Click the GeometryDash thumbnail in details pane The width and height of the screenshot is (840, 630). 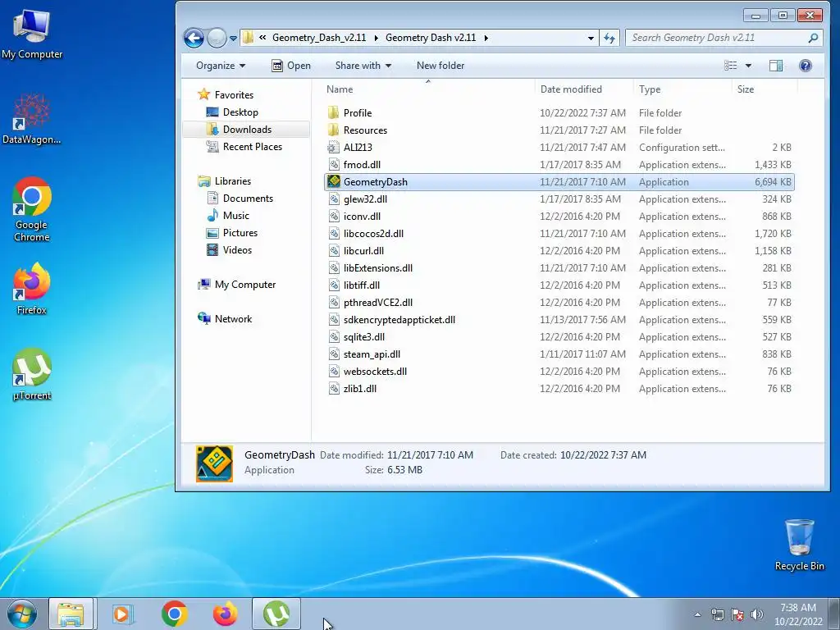tap(214, 463)
